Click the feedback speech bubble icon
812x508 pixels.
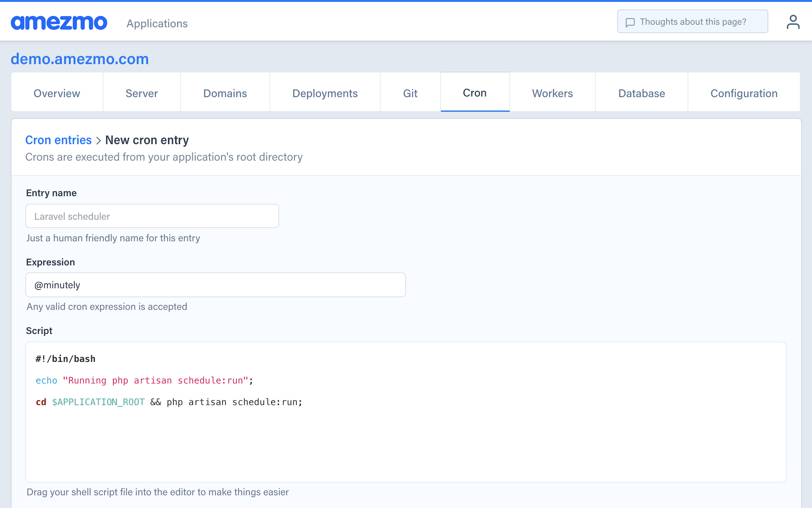630,22
